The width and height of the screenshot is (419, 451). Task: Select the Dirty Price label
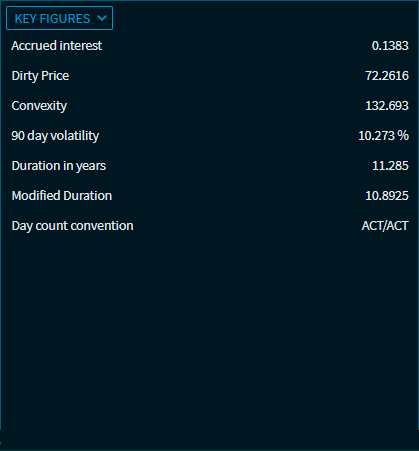point(40,76)
